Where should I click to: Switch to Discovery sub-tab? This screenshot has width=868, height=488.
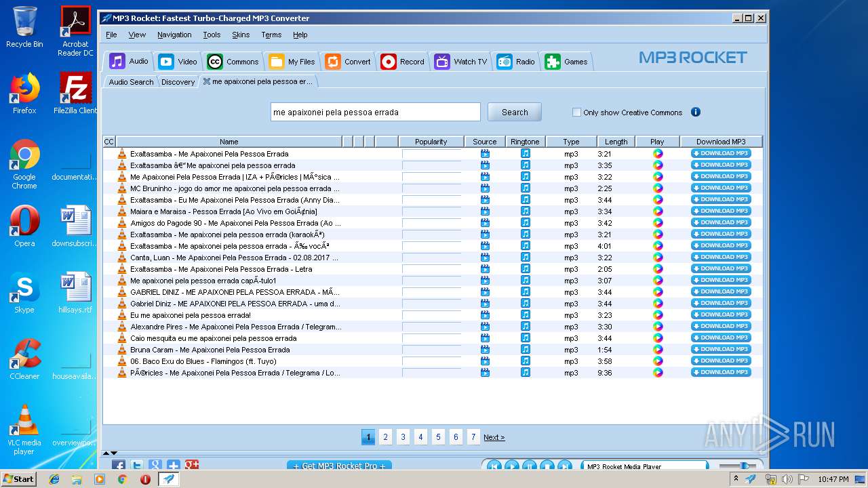coord(178,82)
